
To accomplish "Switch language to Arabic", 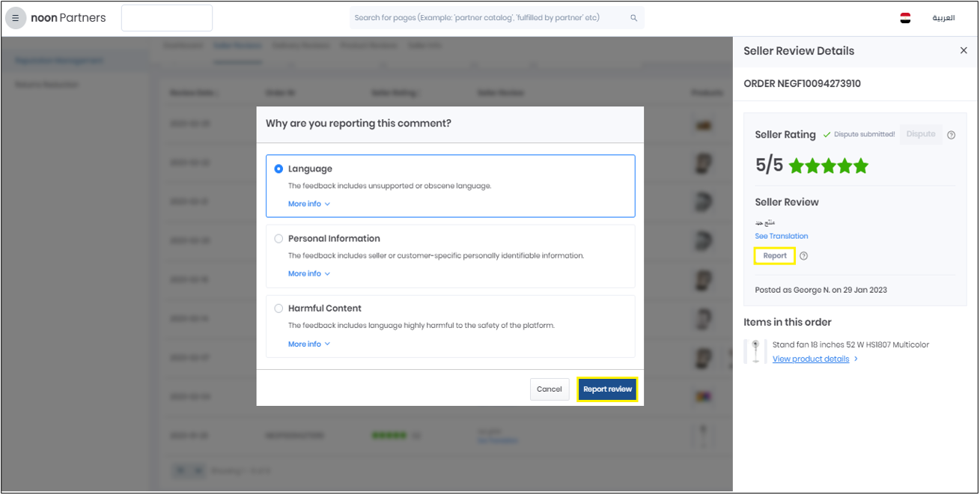I will click(x=943, y=18).
